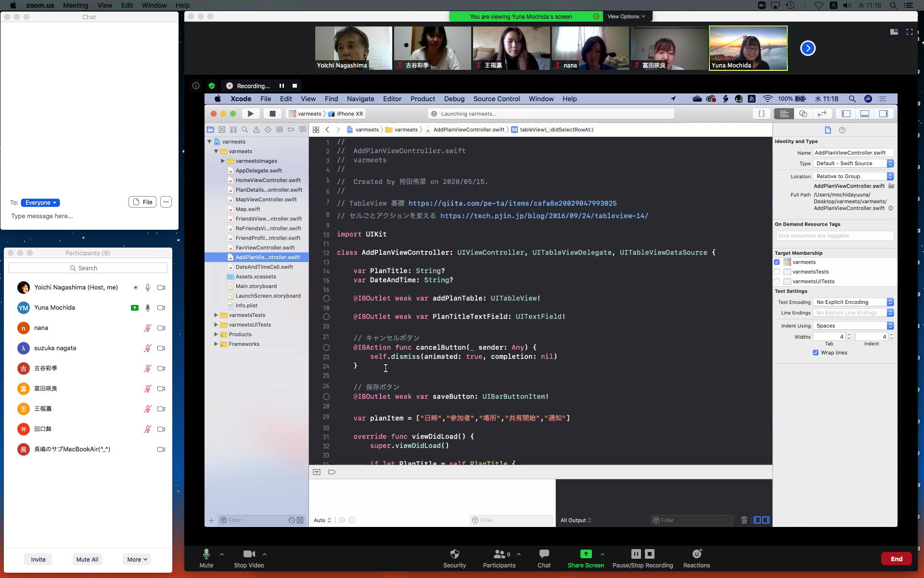
Task: Click green Share Screen icon
Action: 586,554
